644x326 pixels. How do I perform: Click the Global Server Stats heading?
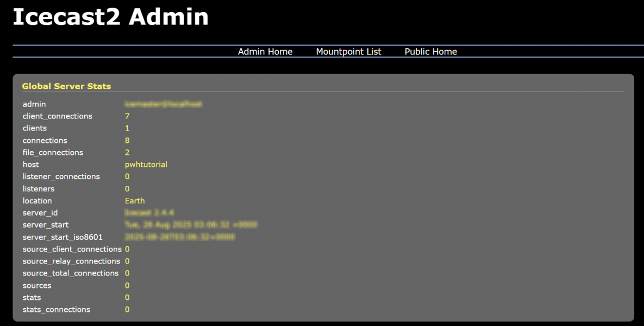pos(66,86)
